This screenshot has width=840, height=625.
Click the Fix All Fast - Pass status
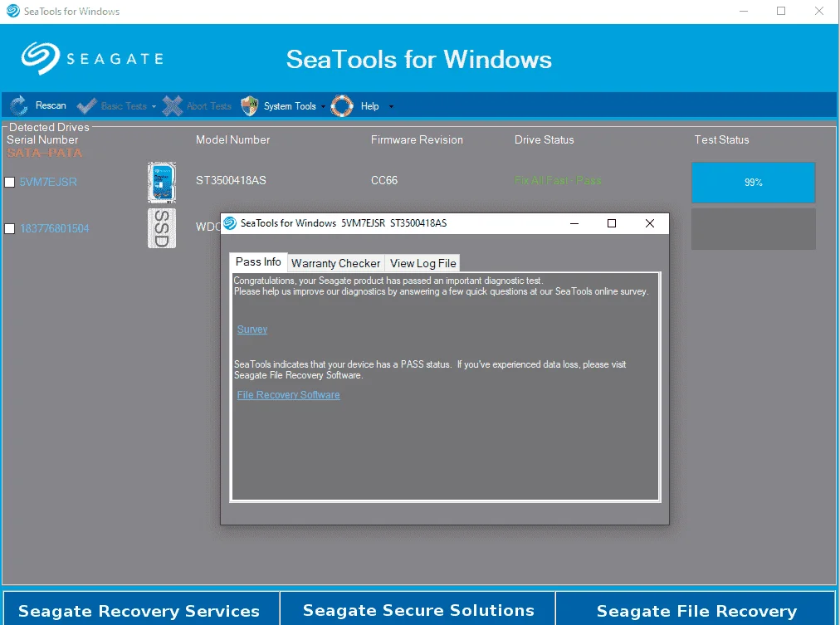(558, 180)
